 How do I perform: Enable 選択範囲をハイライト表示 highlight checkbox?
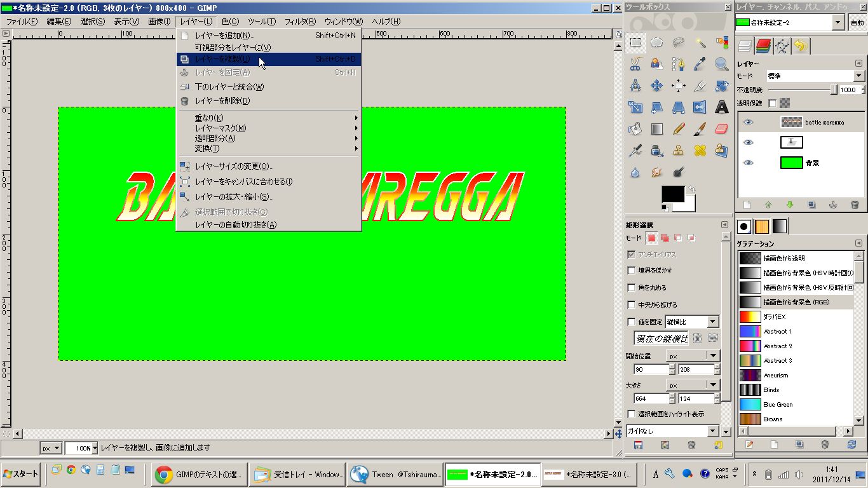click(x=631, y=414)
